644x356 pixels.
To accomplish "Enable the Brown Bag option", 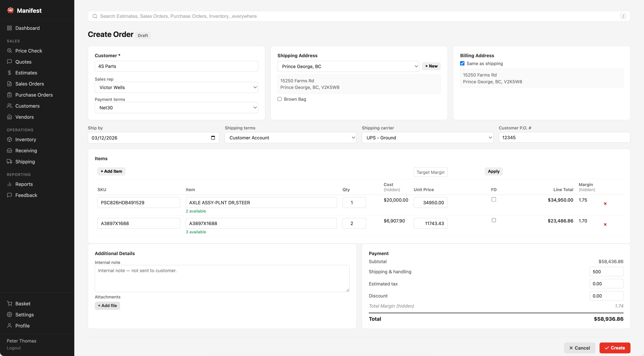I will click(x=280, y=99).
